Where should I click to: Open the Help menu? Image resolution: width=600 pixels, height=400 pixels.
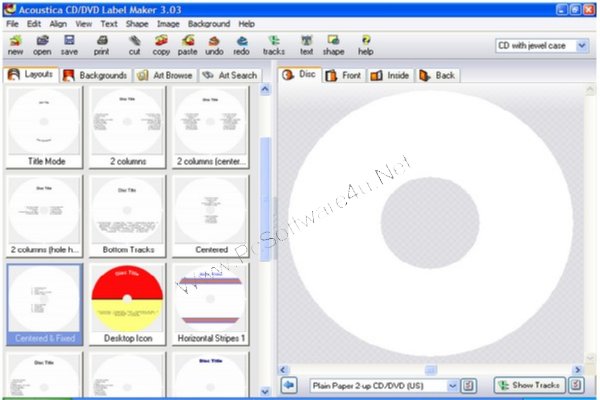pos(246,24)
